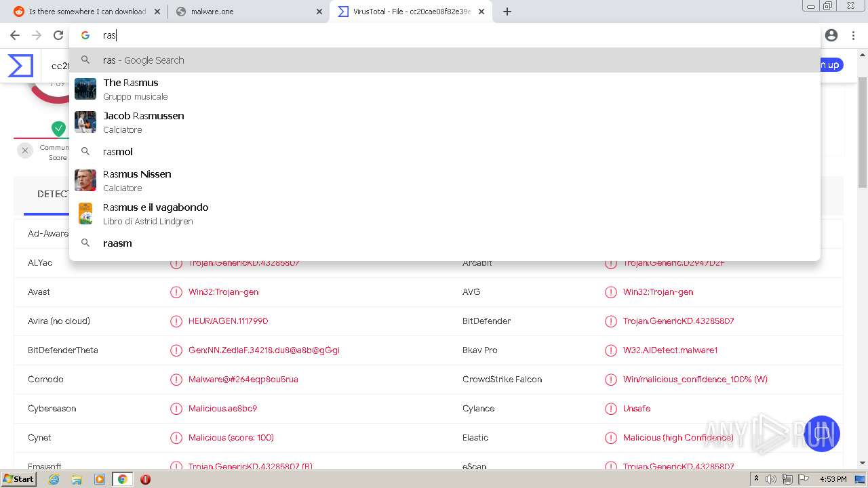Select 'Malware@#264eqp8ou5rua' Comodo result
The width and height of the screenshot is (868, 488).
click(243, 380)
